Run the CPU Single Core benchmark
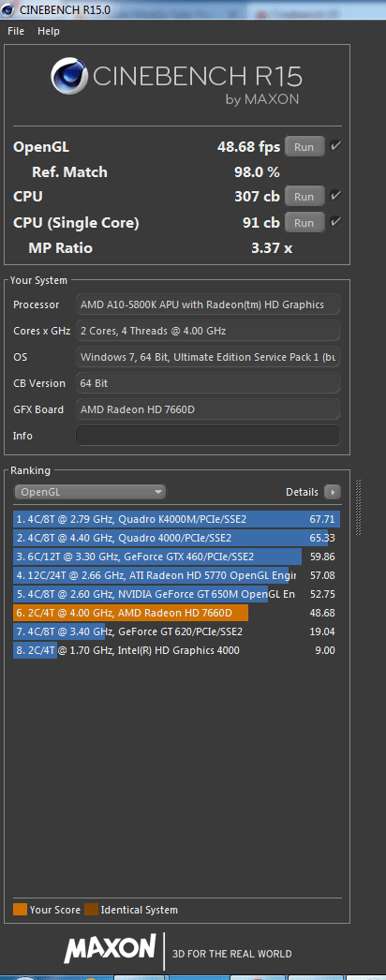Viewport: 386px width, 980px height. click(x=304, y=222)
